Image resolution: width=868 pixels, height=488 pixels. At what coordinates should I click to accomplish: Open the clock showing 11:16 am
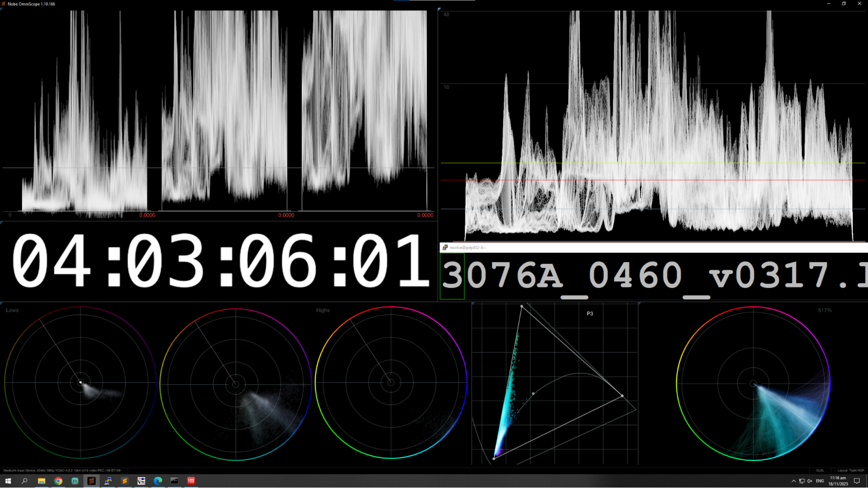pos(838,481)
